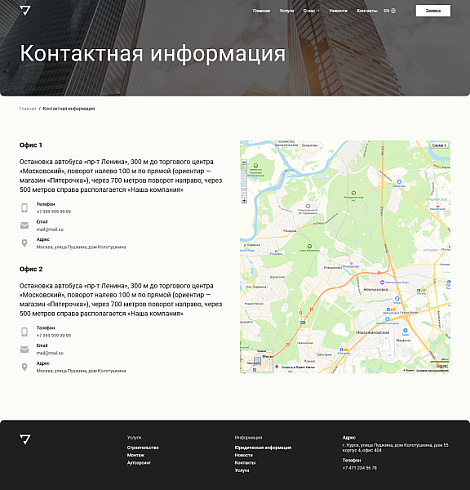Open Юридическая информация link in footer
Viewport: 470px width, 490px height.
(x=263, y=447)
